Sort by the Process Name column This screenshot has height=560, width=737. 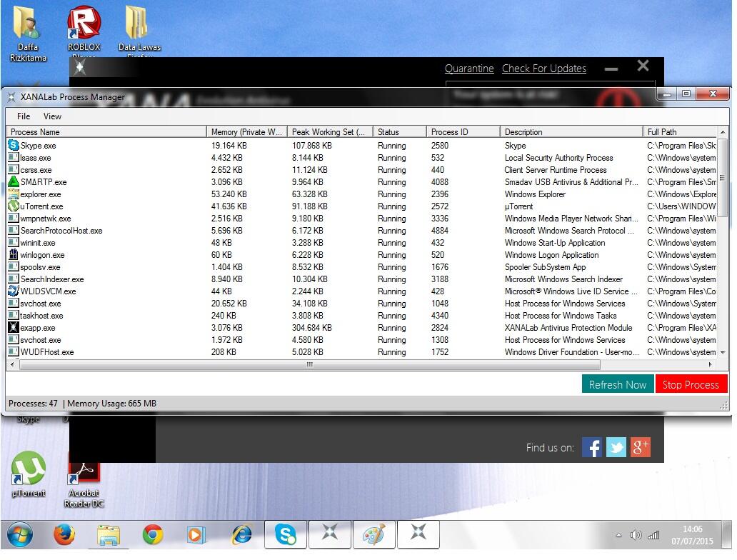tap(106, 132)
